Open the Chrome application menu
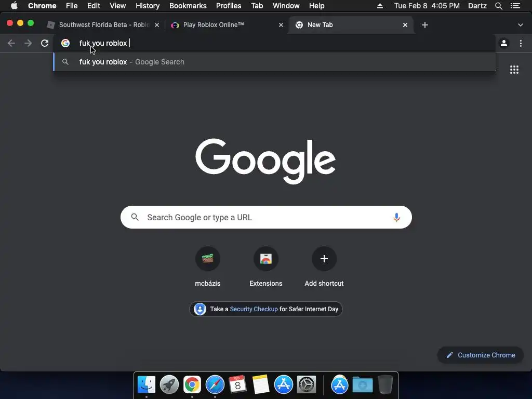 point(42,6)
